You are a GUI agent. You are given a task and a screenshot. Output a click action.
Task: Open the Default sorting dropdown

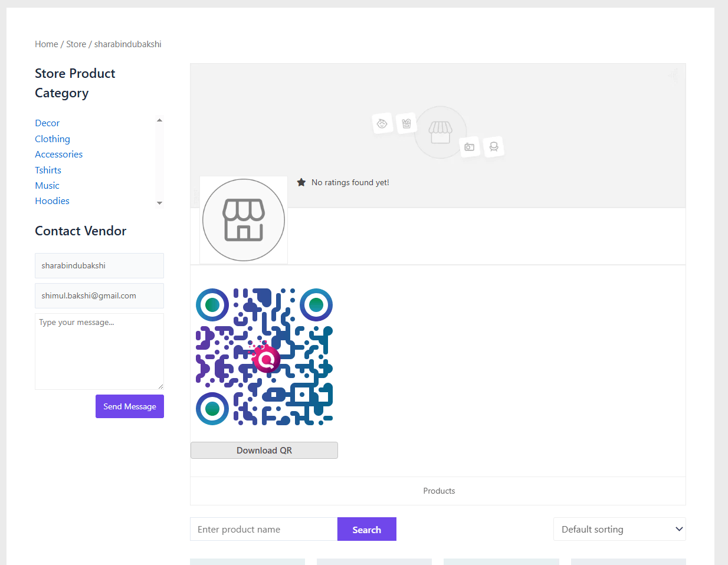click(x=619, y=529)
